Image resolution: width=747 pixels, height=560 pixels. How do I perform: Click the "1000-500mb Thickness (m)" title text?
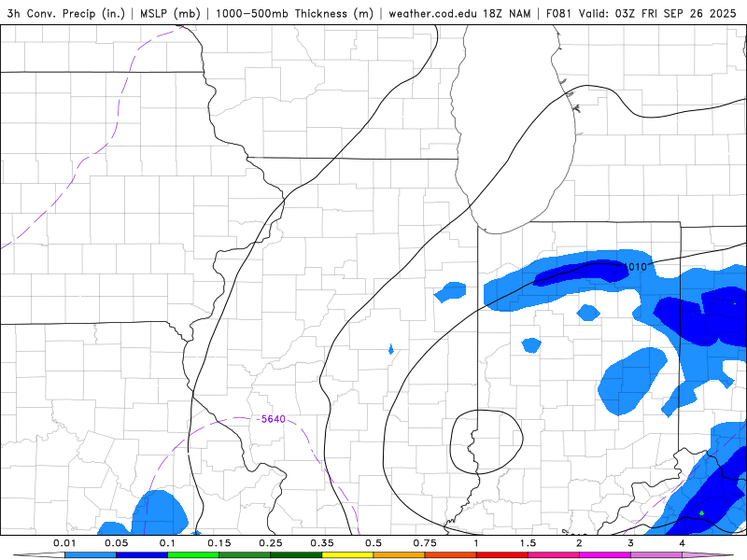pos(294,13)
